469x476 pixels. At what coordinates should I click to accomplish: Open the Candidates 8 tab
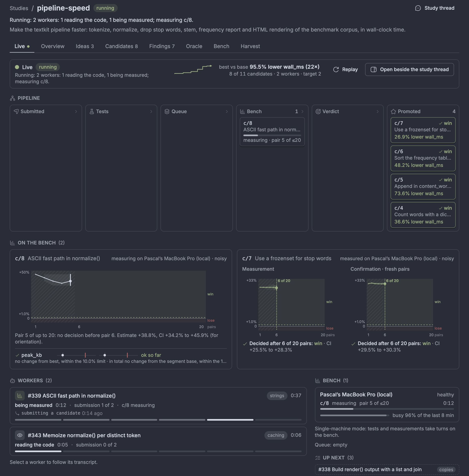121,46
